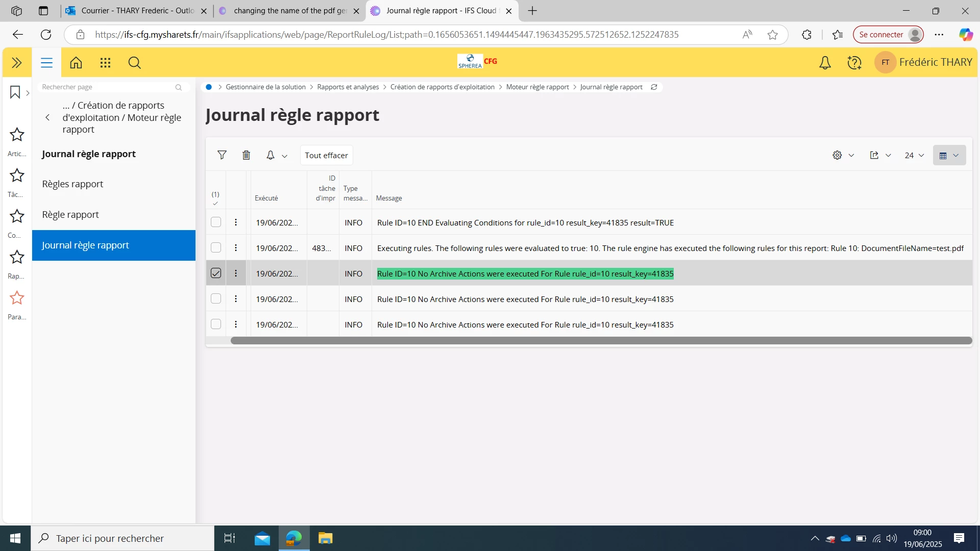Sort by the Exécuté column header
Screen dimensions: 980x551
pyautogui.click(x=266, y=198)
